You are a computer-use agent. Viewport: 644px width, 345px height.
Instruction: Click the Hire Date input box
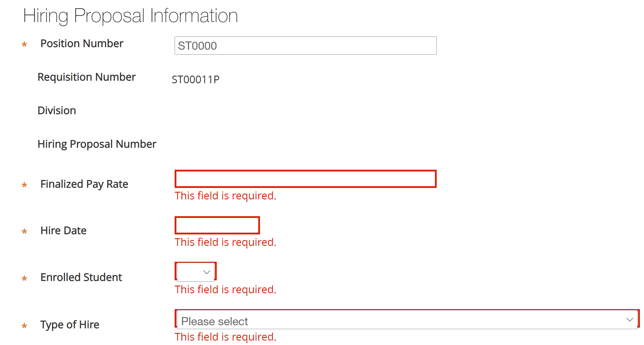click(x=217, y=225)
